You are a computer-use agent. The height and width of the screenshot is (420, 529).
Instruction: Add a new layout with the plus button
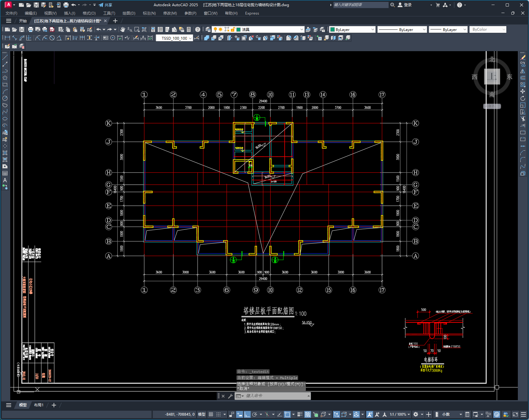[54, 405]
